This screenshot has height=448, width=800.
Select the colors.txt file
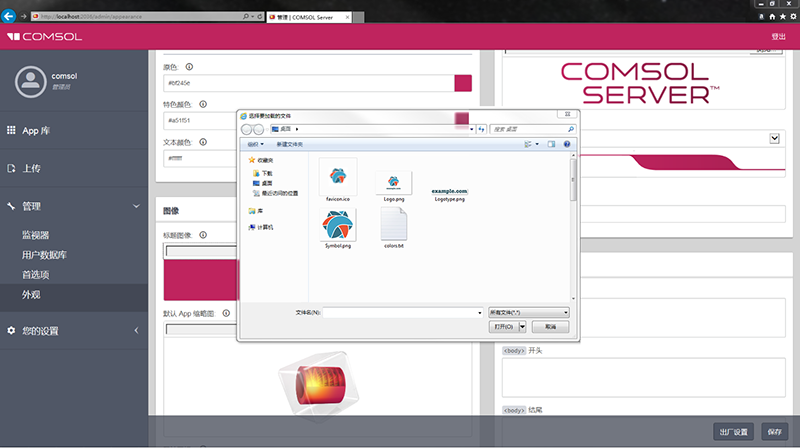[393, 229]
